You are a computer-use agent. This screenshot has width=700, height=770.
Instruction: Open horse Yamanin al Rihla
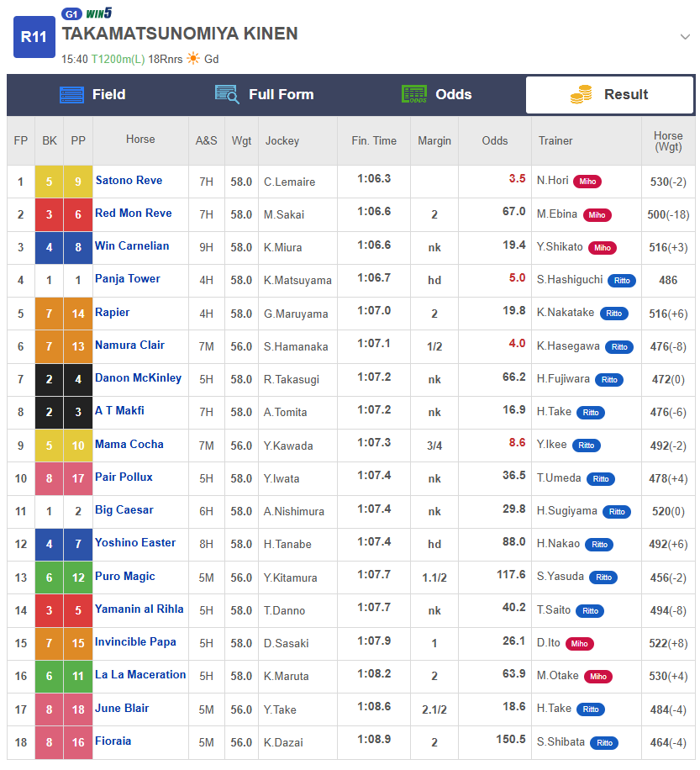tap(139, 609)
